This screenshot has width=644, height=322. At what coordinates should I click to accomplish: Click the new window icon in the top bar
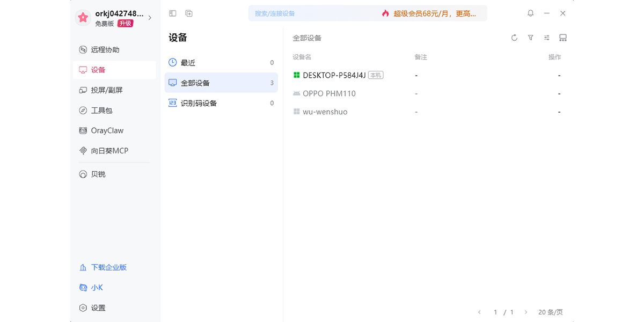pos(189,13)
